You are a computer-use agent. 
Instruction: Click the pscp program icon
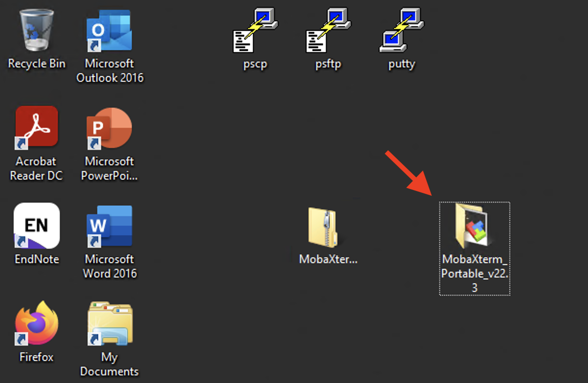pos(255,30)
